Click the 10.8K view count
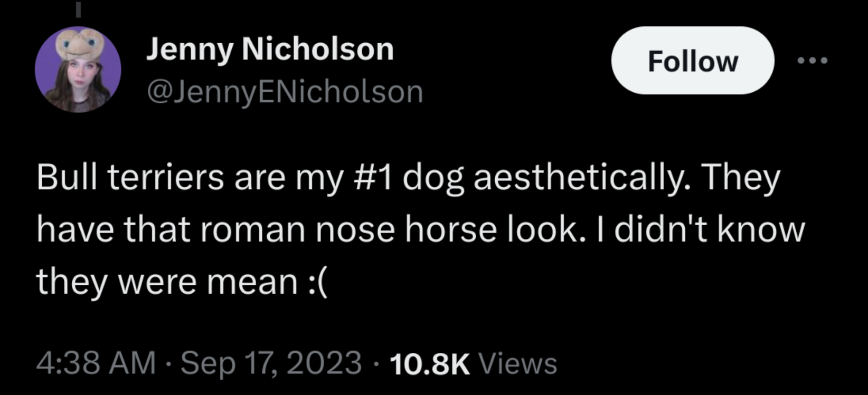The image size is (868, 395). [430, 363]
